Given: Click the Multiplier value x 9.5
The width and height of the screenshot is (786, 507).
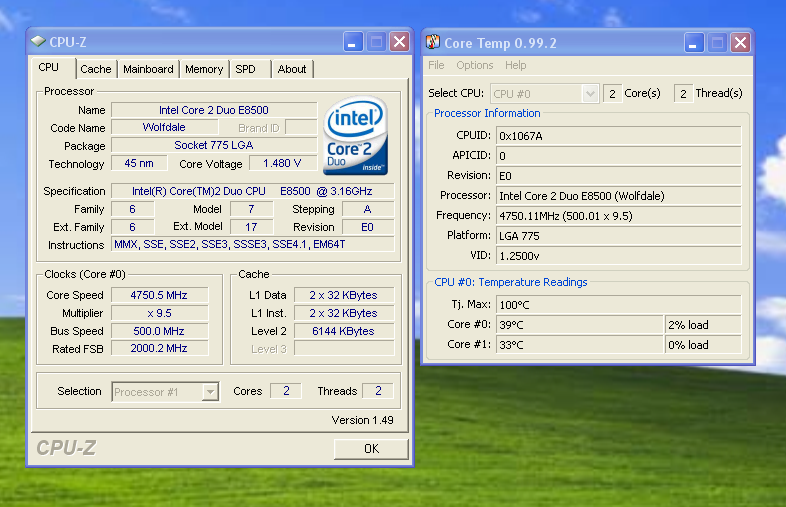Looking at the screenshot, I should point(159,313).
